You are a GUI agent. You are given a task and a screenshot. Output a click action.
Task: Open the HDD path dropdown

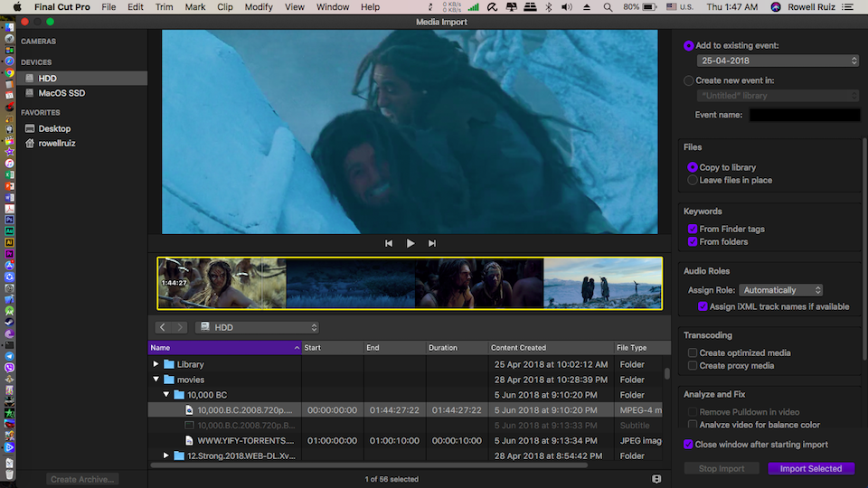click(258, 327)
